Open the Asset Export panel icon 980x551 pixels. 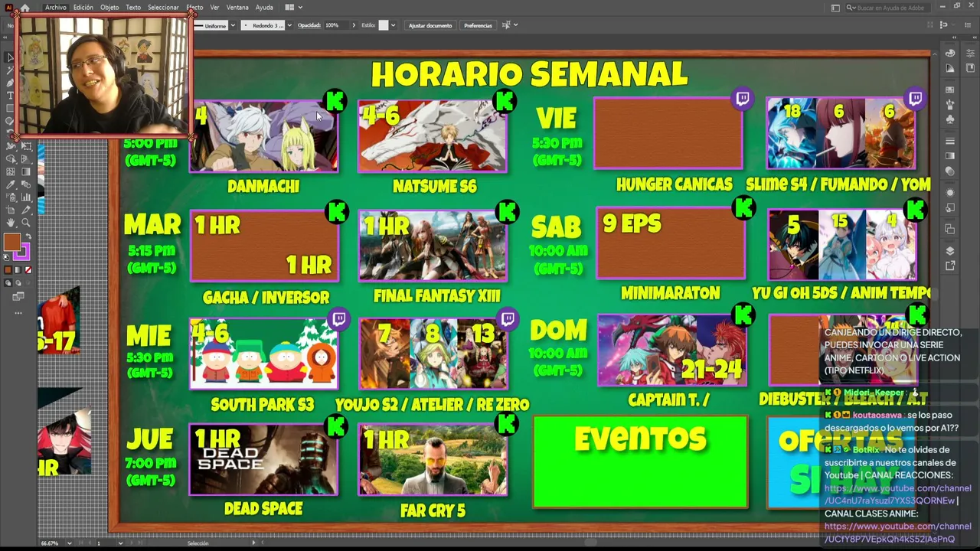point(950,266)
